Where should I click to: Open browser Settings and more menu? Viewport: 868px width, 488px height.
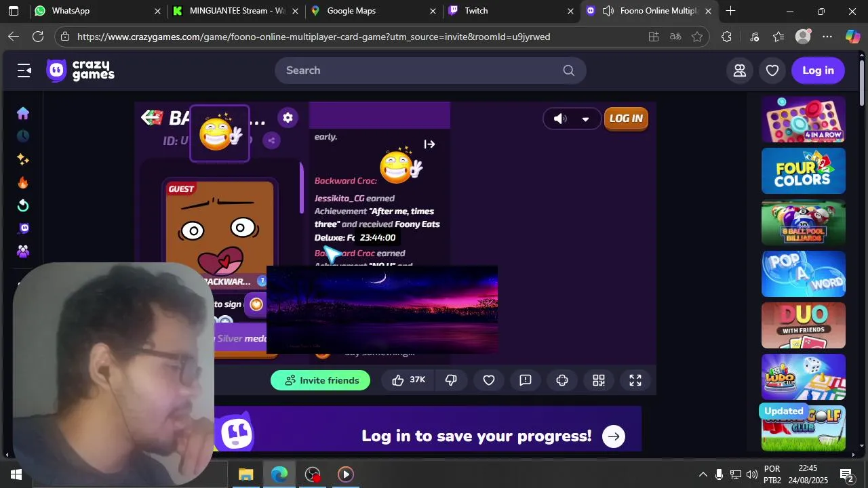point(827,37)
